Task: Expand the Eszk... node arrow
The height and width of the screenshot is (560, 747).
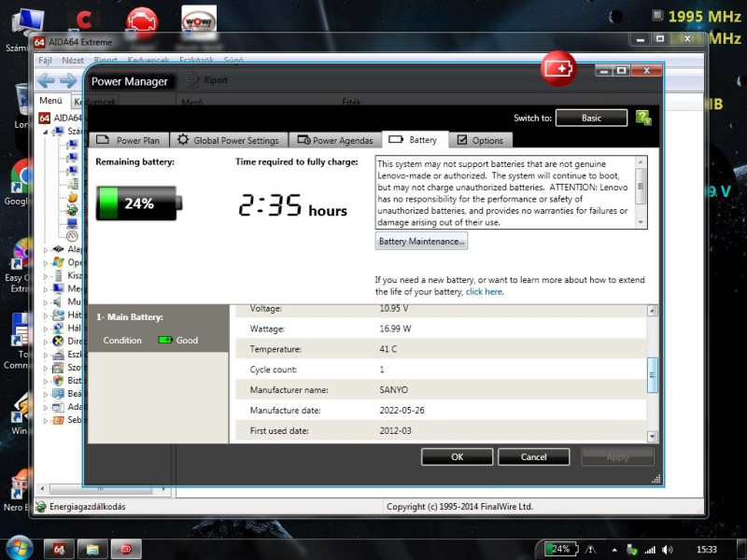Action: [x=46, y=355]
